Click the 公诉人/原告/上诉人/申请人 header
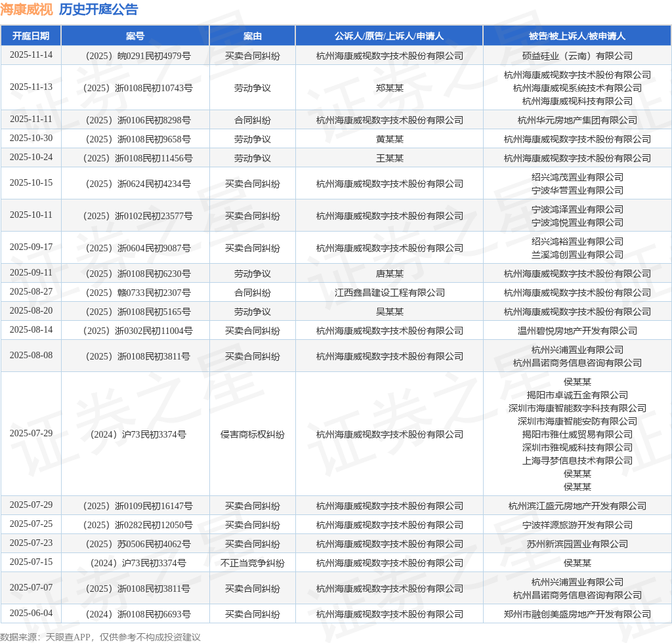672x643 pixels. click(389, 36)
